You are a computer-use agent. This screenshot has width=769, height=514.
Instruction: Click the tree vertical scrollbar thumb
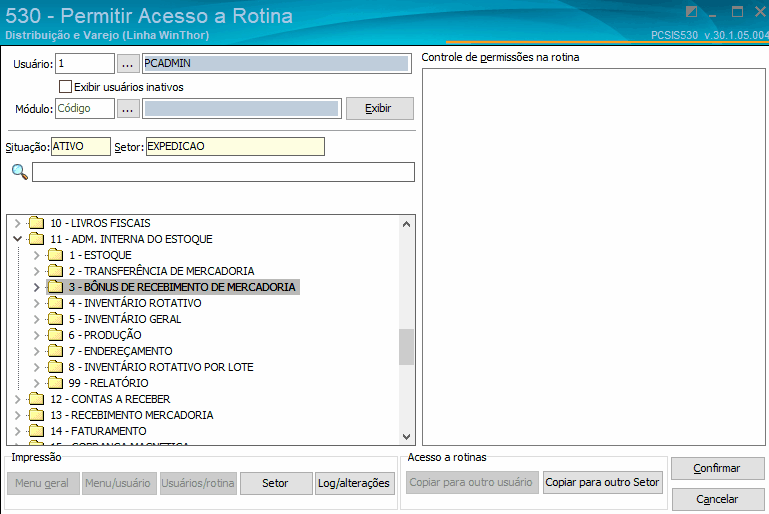click(x=406, y=347)
